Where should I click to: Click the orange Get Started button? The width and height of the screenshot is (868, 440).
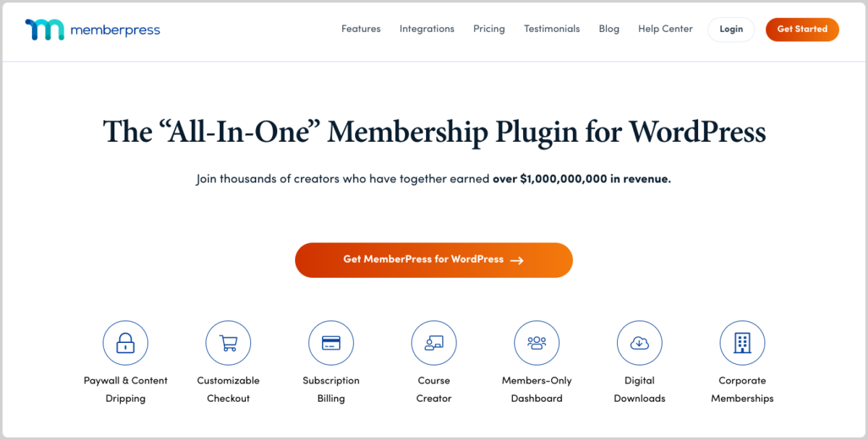pyautogui.click(x=802, y=29)
